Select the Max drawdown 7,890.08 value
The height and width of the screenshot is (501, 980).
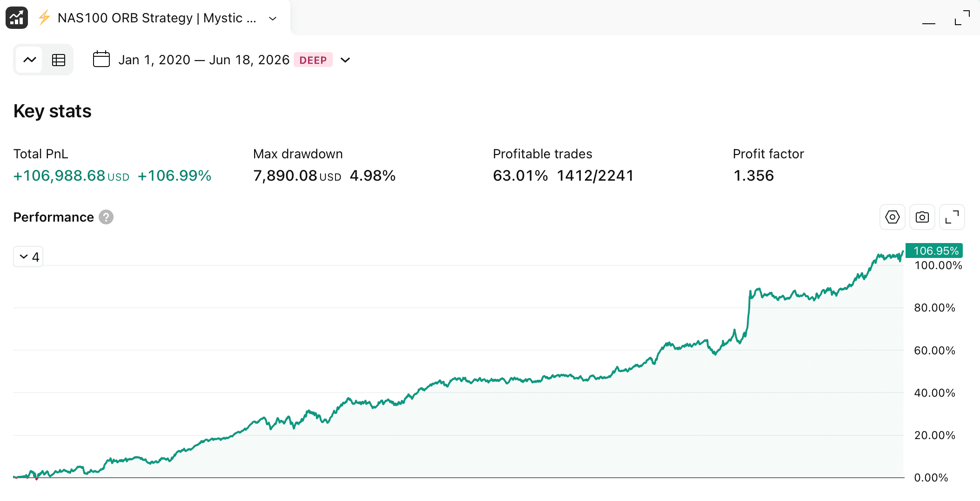click(297, 176)
